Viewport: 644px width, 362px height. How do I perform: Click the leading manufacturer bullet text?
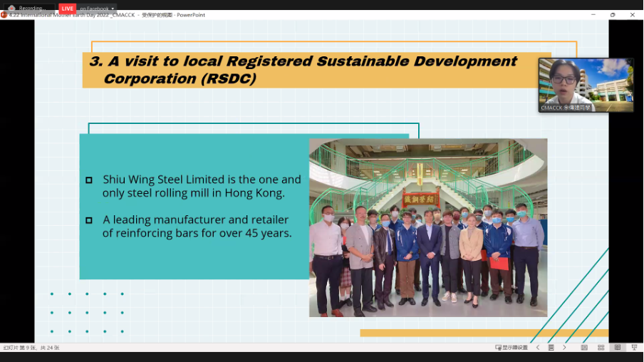[x=197, y=227]
